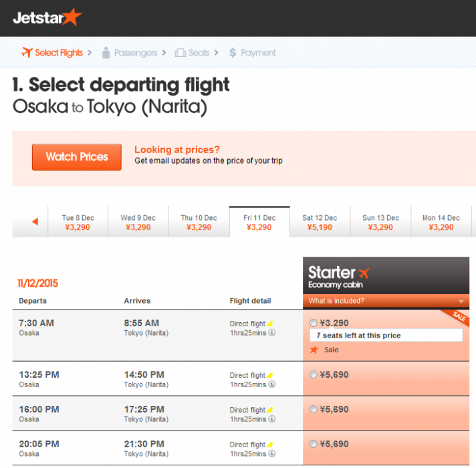Viewport: 476px width, 468px height.
Task: Click the airplane Select Flights step icon
Action: pyautogui.click(x=27, y=52)
